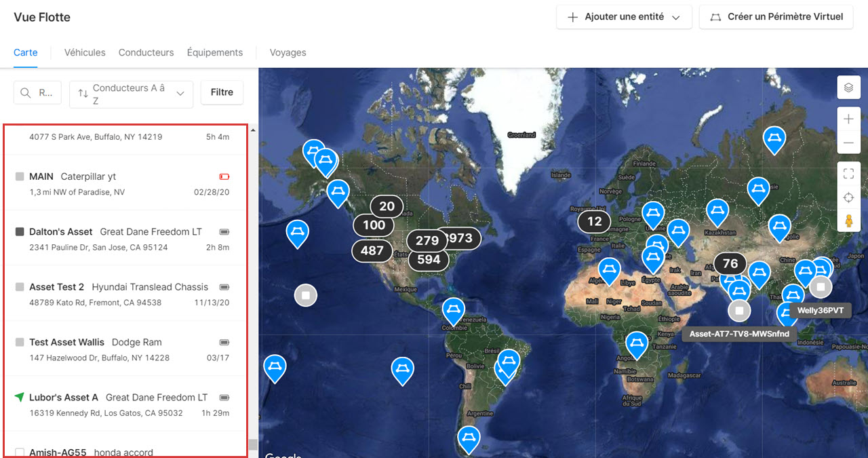This screenshot has width=868, height=458.
Task: Click the cluster marker labeled 279
Action: (427, 240)
